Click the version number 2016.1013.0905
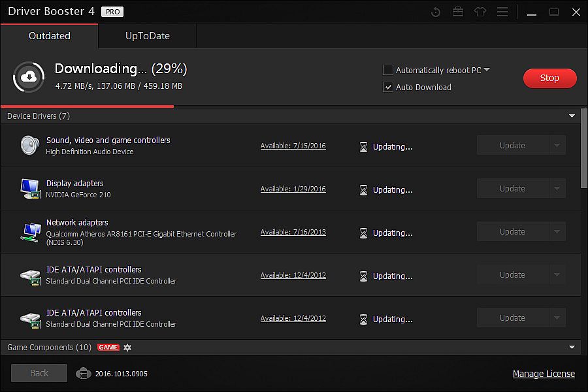Screen dimensions: 588x392 tap(122, 374)
